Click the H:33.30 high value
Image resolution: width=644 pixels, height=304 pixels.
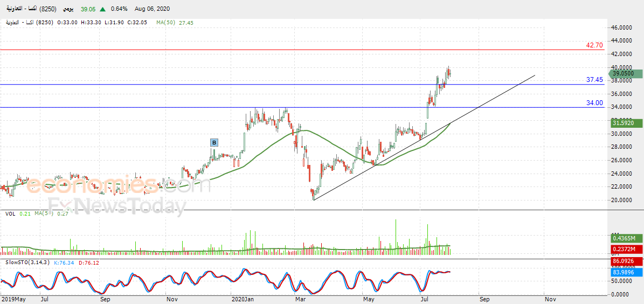(x=91, y=23)
